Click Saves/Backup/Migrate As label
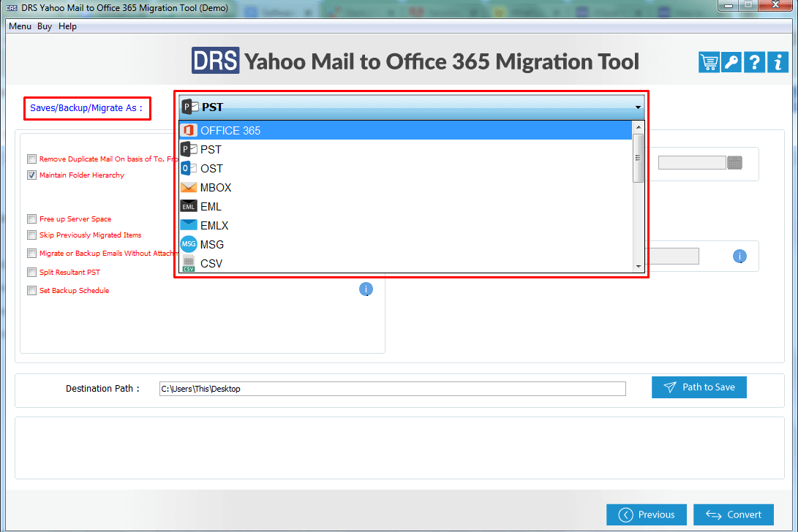Screen dimensions: 798x532 coord(86,108)
